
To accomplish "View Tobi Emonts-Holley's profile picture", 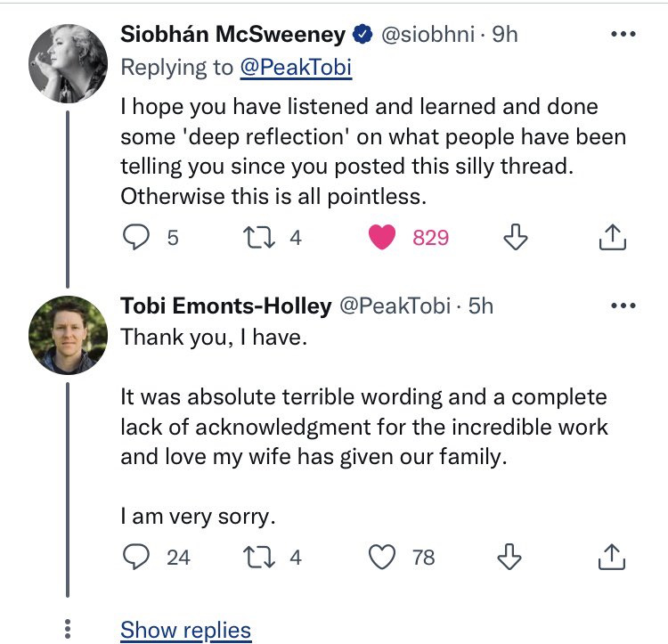I will 69,334.
